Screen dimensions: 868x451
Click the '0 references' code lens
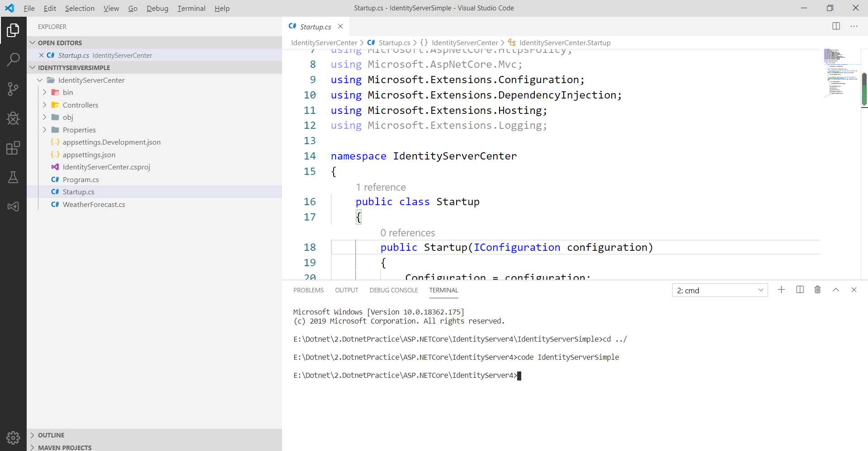[407, 233]
